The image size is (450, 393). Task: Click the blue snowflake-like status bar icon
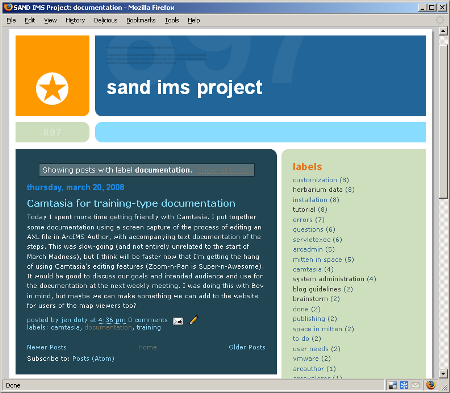pyautogui.click(x=404, y=385)
